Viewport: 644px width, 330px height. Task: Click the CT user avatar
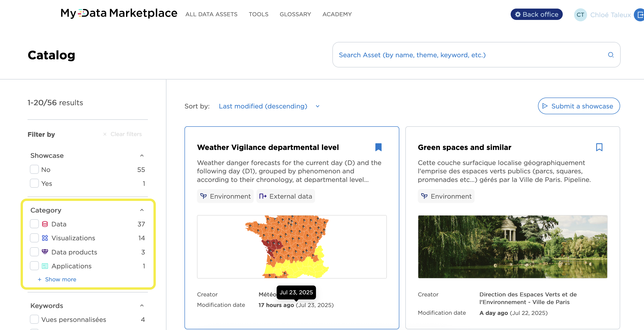580,15
